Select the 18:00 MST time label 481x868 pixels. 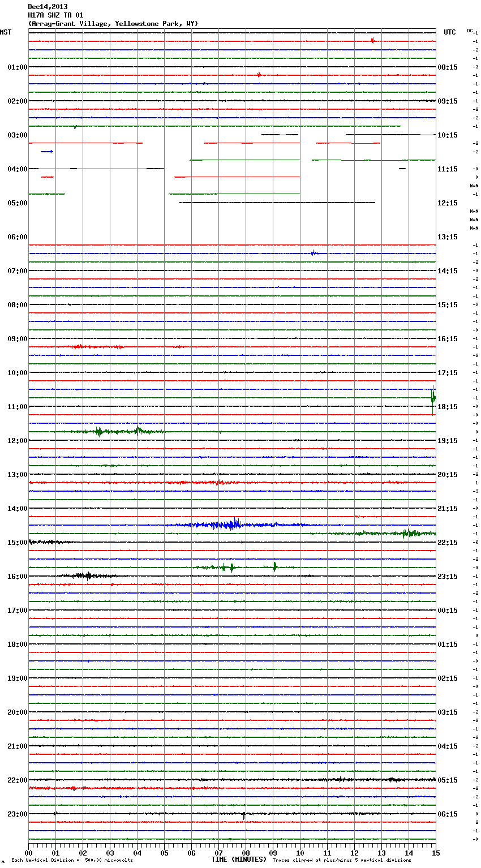[x=17, y=644]
